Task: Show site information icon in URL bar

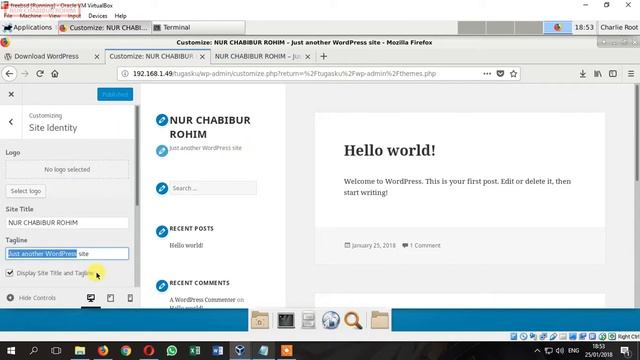Action: coord(125,74)
